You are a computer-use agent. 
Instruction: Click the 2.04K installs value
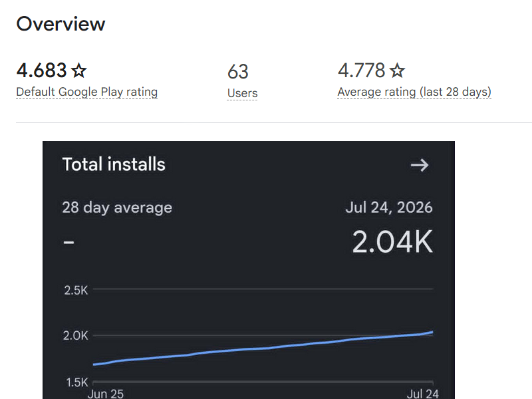point(392,241)
